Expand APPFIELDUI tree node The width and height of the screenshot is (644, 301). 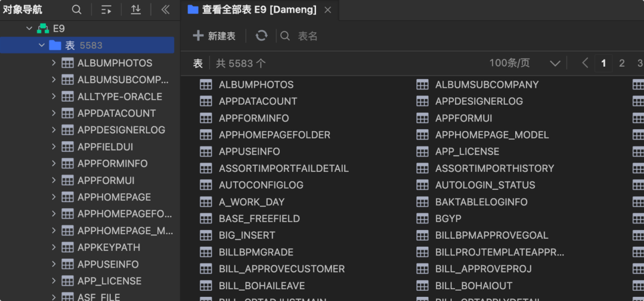pyautogui.click(x=54, y=147)
